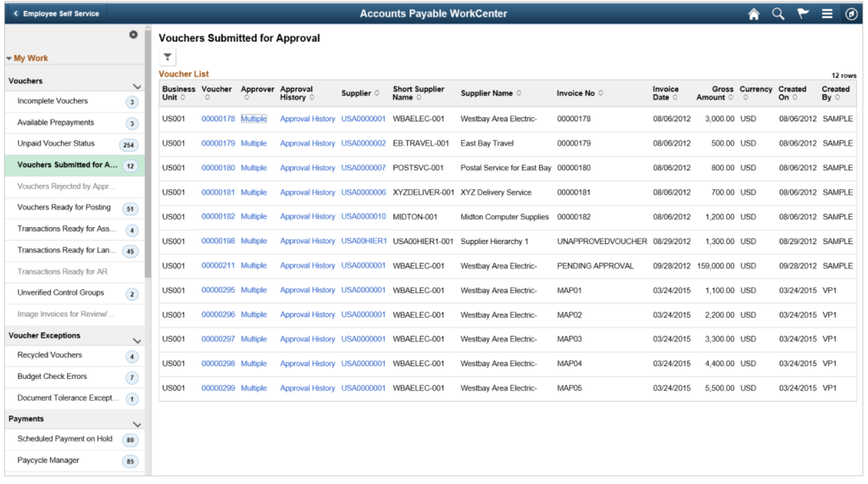The height and width of the screenshot is (484, 868).
Task: Open supplier USA0000007 link
Action: [x=363, y=168]
